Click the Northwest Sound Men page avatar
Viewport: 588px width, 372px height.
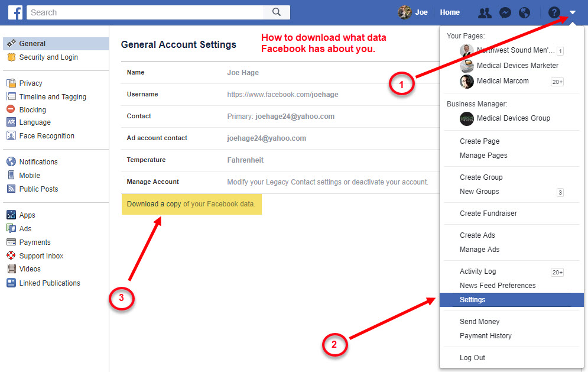point(466,50)
